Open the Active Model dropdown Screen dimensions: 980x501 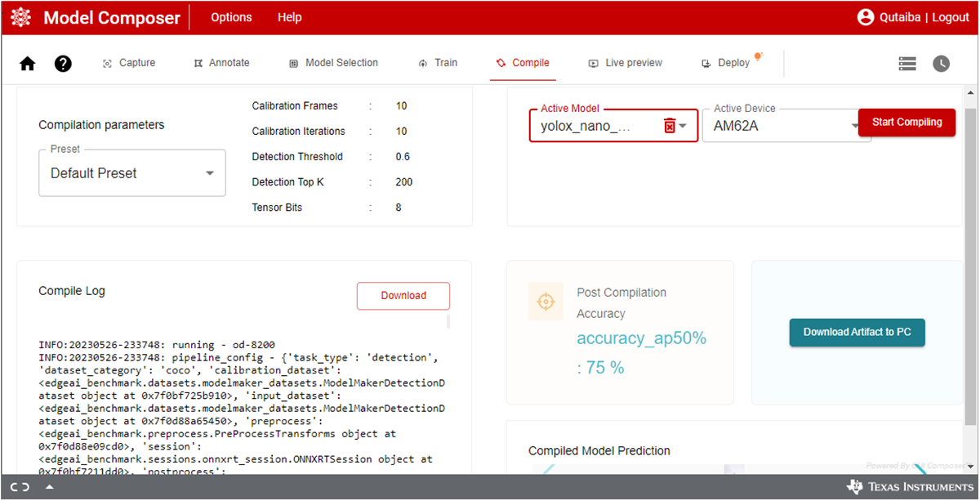(684, 126)
